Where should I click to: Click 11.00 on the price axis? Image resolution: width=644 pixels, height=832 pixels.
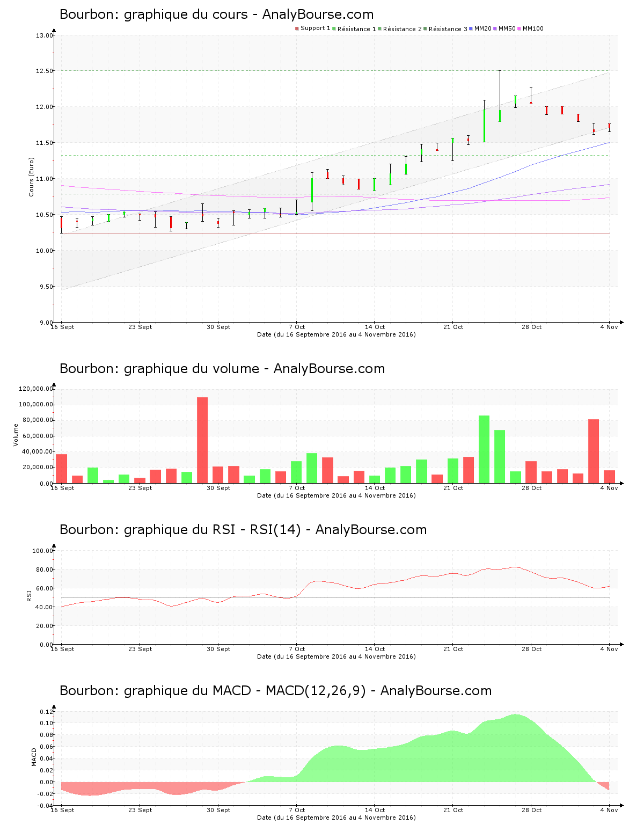pos(44,179)
